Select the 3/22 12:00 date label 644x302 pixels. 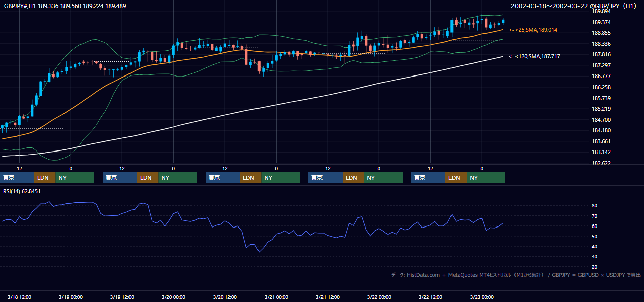pos(430,297)
